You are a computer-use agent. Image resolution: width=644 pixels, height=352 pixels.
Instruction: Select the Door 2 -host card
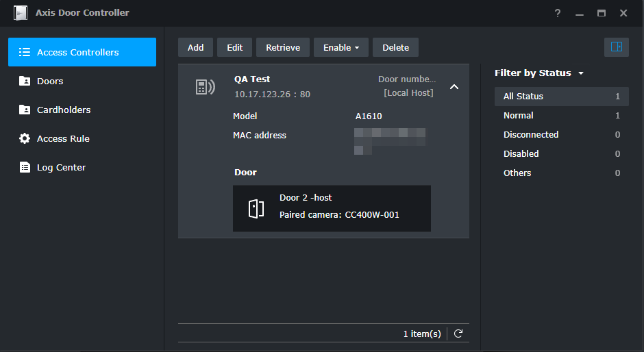point(332,208)
